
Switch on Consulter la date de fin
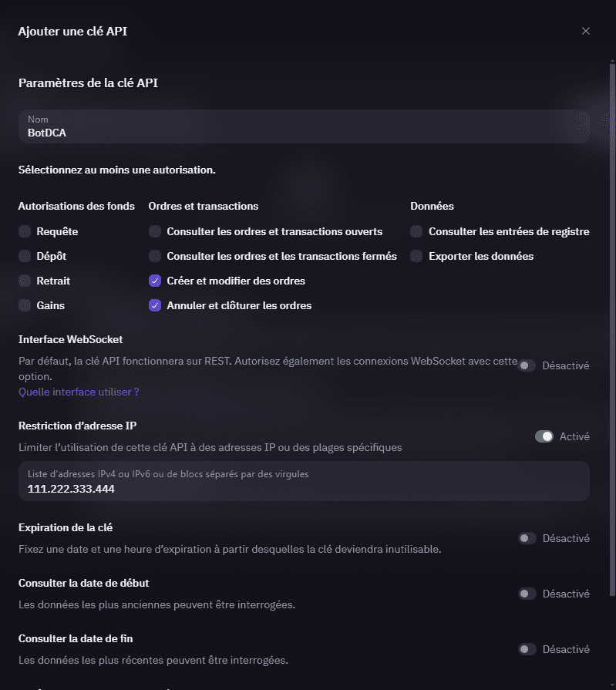(x=527, y=649)
